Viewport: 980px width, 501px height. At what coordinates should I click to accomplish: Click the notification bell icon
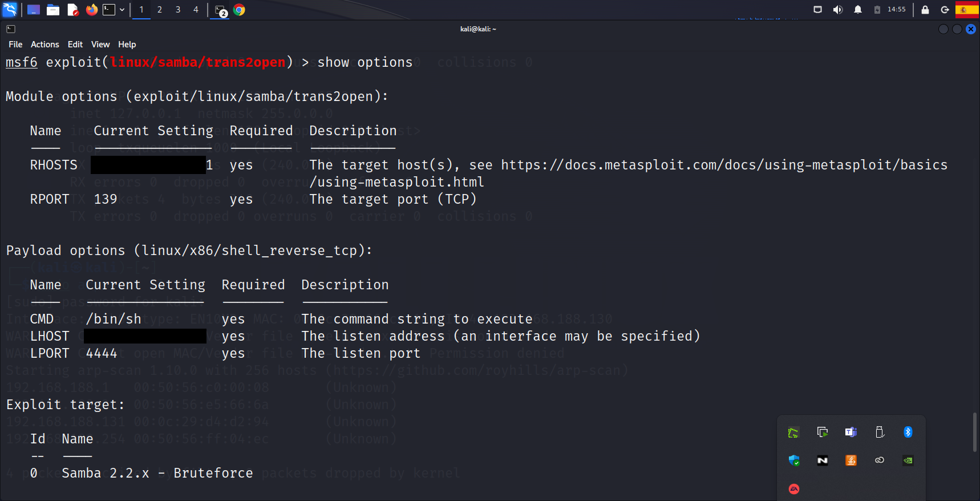coord(857,10)
